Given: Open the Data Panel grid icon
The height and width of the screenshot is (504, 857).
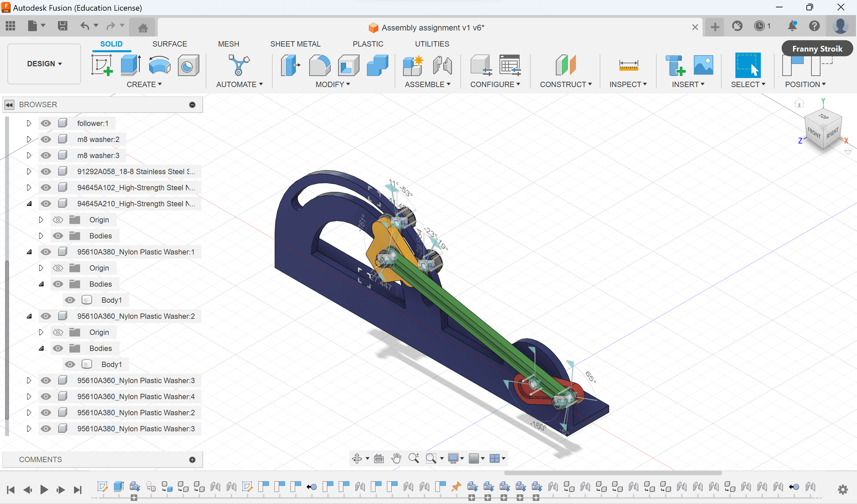Looking at the screenshot, I should 10,26.
